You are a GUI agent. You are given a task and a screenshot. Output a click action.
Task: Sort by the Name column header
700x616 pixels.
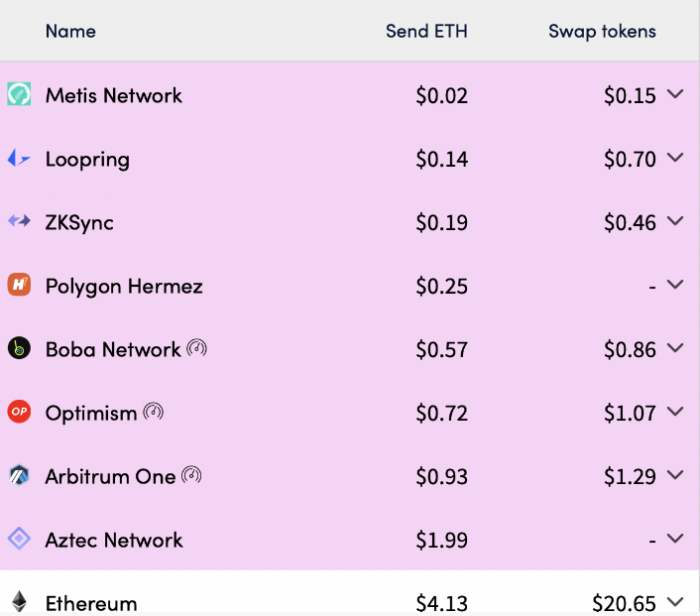click(70, 32)
